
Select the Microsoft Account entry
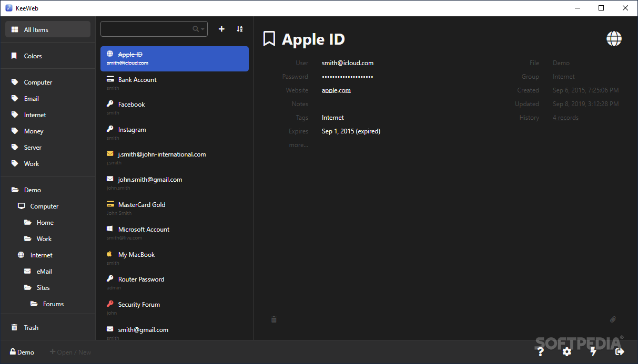(x=175, y=233)
